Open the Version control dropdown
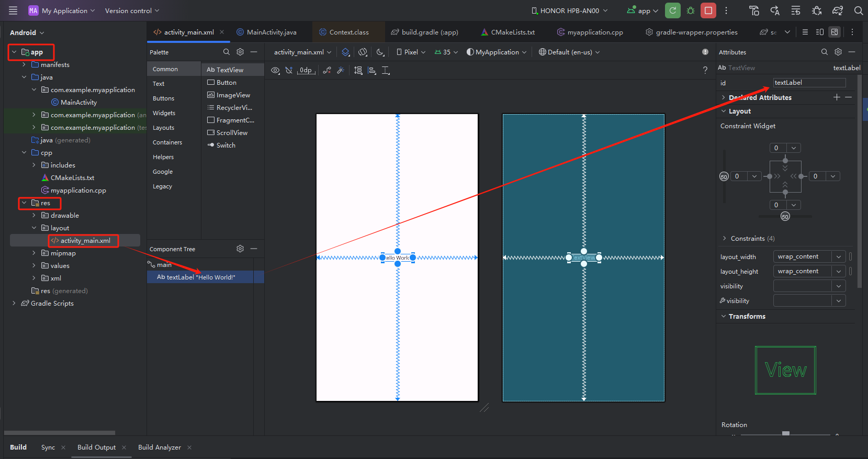868x459 pixels. (132, 10)
